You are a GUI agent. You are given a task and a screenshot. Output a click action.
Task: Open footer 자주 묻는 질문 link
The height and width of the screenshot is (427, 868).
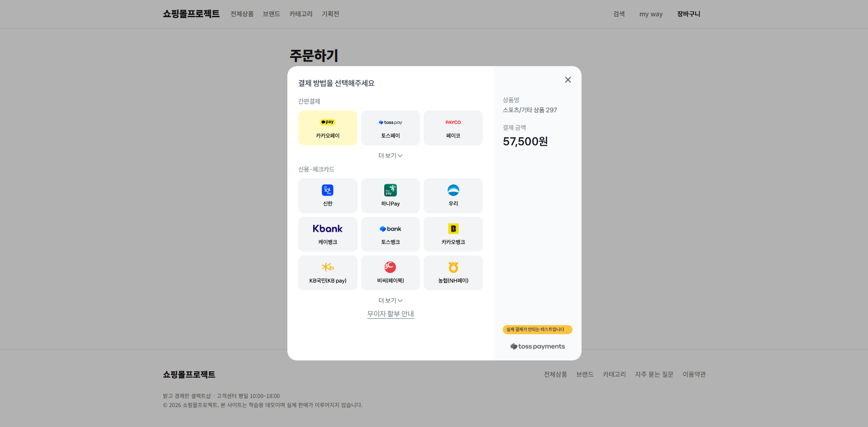(654, 374)
